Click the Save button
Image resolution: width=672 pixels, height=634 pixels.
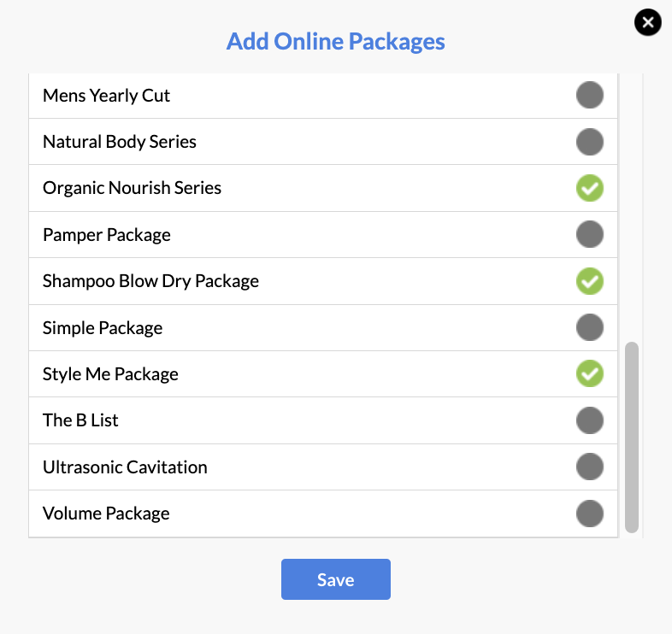point(335,579)
